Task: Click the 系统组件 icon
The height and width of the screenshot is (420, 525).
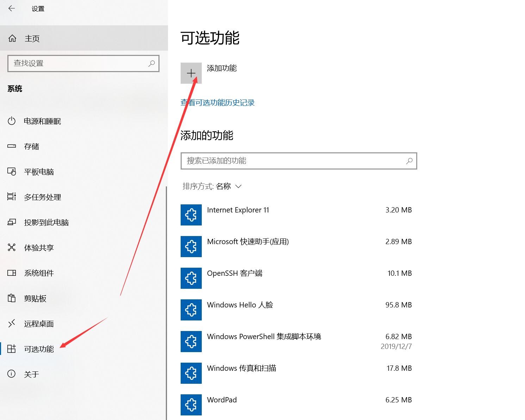Action: 12,273
